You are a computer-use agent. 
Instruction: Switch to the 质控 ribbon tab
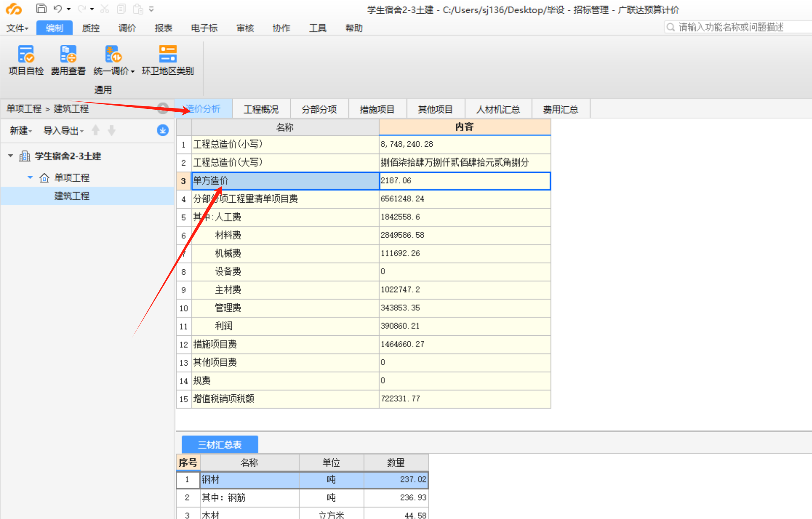click(x=91, y=28)
